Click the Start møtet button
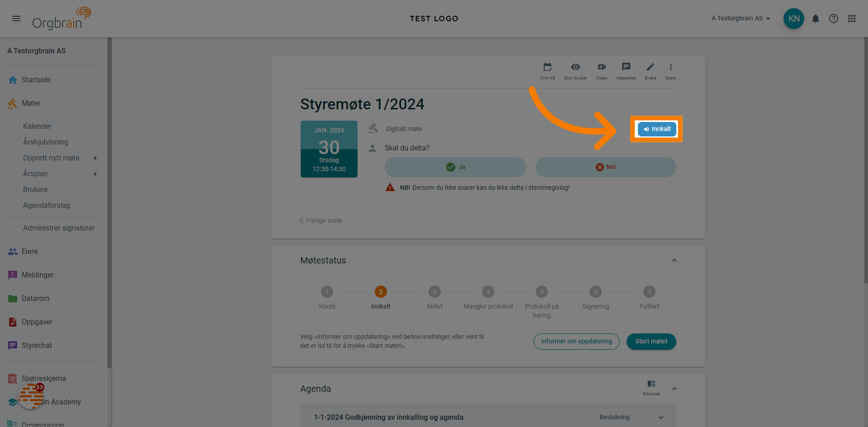The width and height of the screenshot is (868, 427). coord(651,341)
